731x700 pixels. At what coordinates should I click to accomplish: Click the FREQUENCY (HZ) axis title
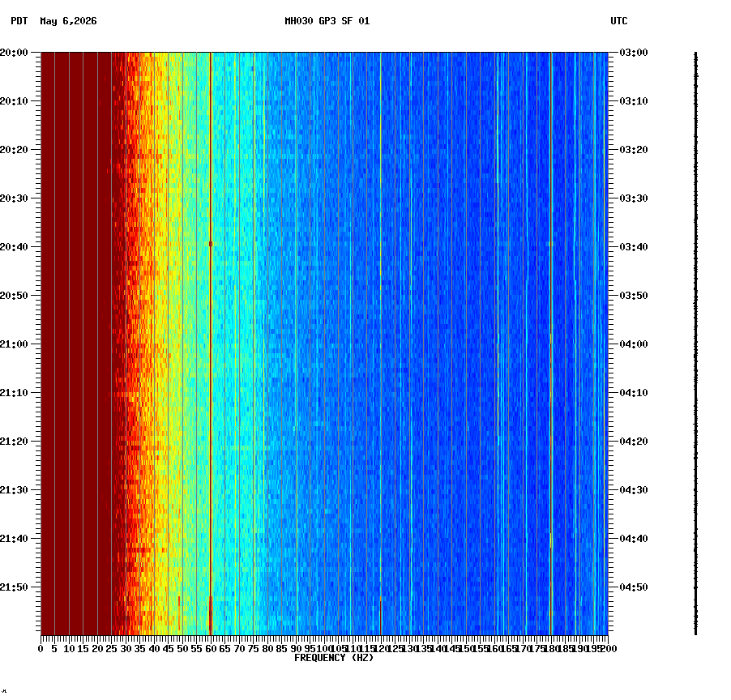pyautogui.click(x=334, y=658)
